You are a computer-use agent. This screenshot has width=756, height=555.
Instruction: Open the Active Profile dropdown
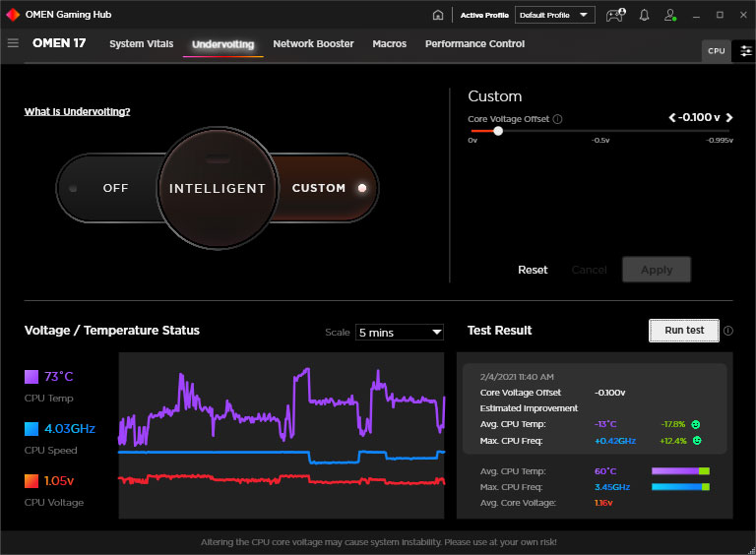click(555, 15)
